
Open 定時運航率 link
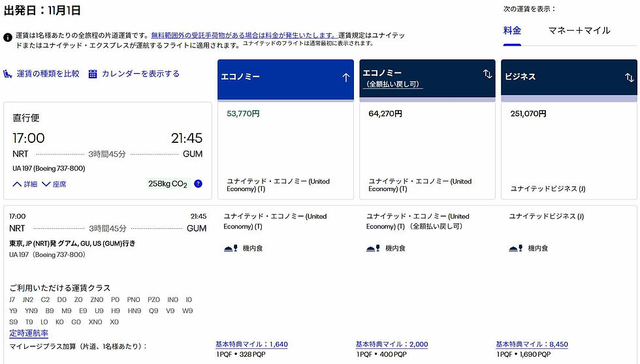29,333
